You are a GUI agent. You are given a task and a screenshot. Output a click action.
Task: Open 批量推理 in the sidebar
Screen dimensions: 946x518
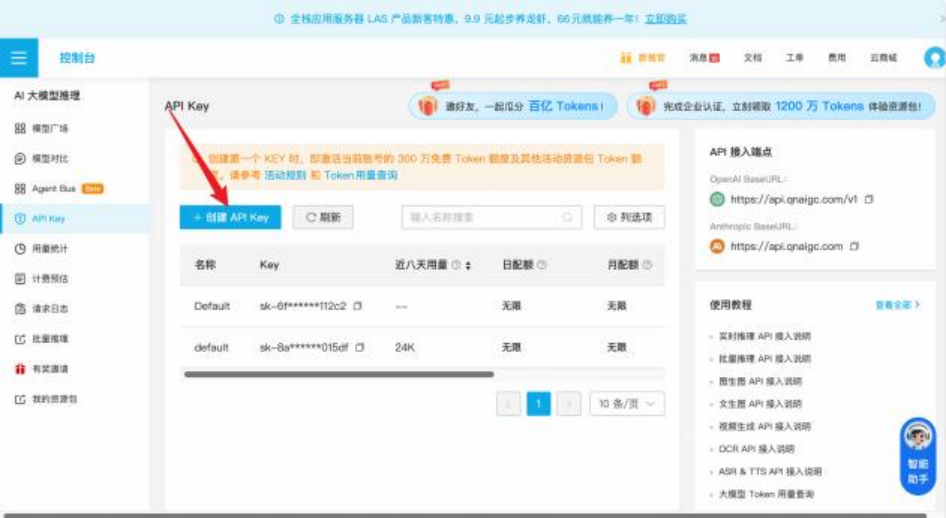41,339
